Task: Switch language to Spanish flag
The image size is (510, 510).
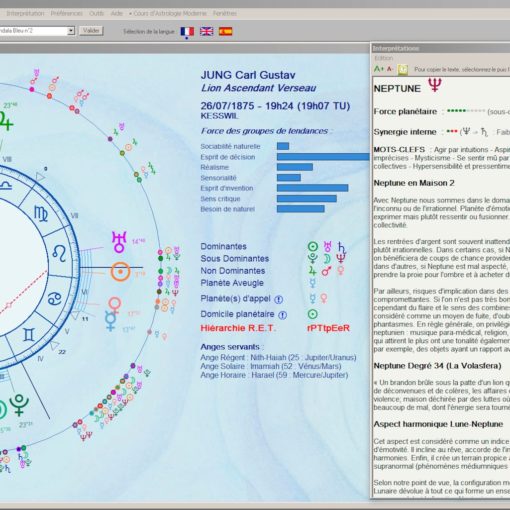Action: pyautogui.click(x=226, y=31)
